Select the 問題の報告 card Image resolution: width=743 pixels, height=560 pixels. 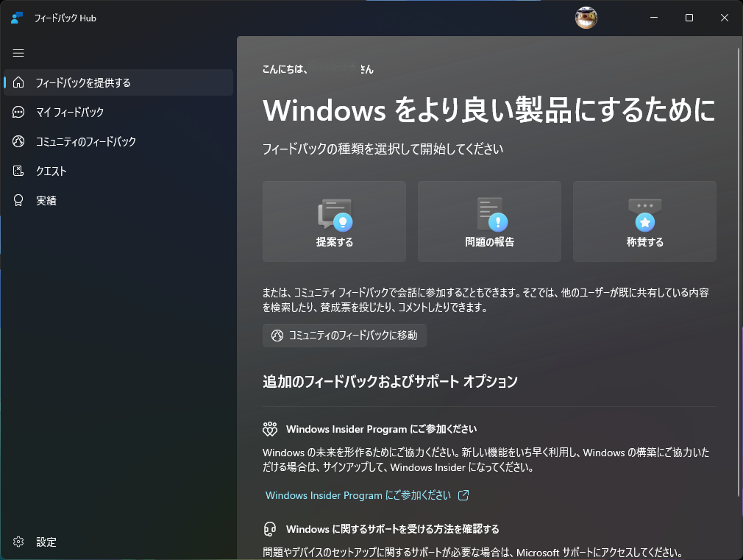click(489, 221)
